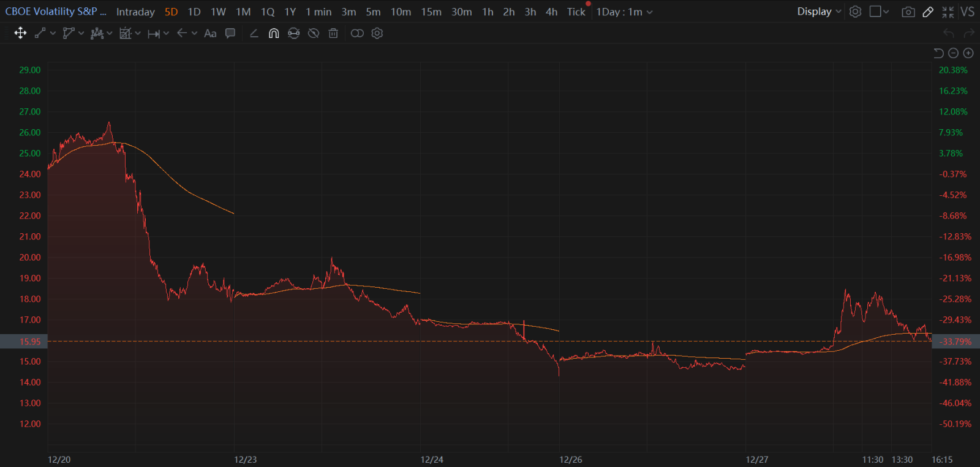
Task: Toggle the stay-in-drawing-mode icon
Action: tap(294, 33)
